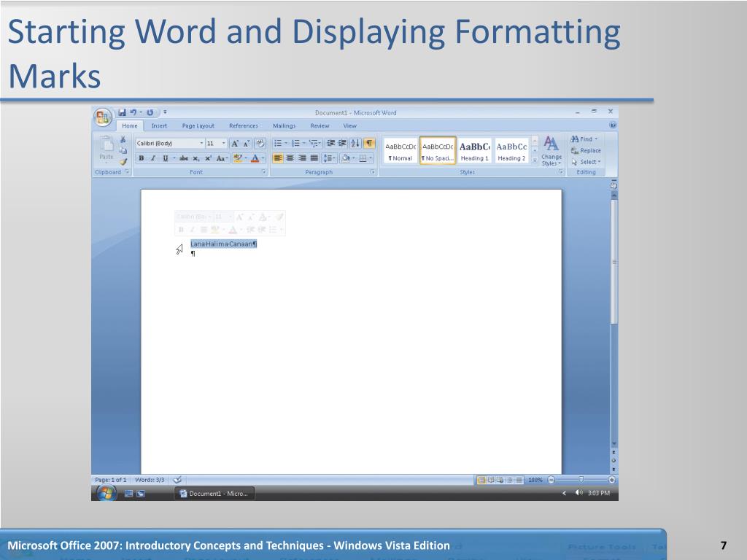Expand the bullets list dropdown arrow
The image size is (747, 560).
click(x=286, y=144)
